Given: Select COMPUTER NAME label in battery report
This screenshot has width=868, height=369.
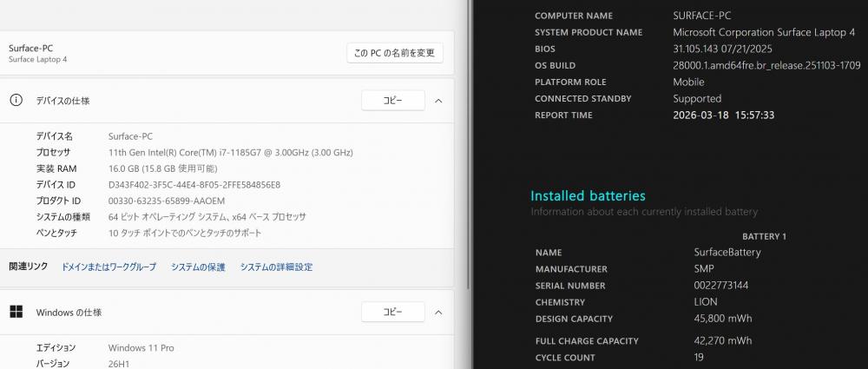Looking at the screenshot, I should point(574,16).
